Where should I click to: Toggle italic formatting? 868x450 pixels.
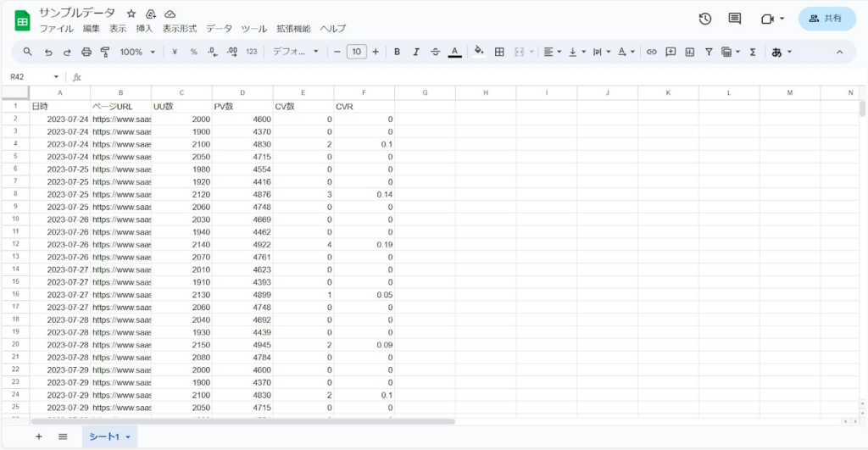point(415,52)
